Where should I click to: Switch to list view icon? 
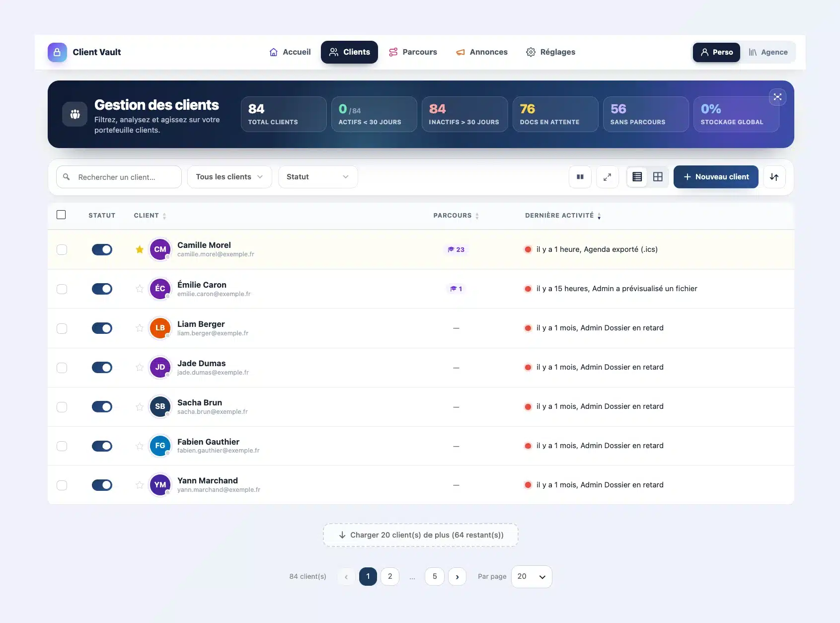click(x=637, y=177)
